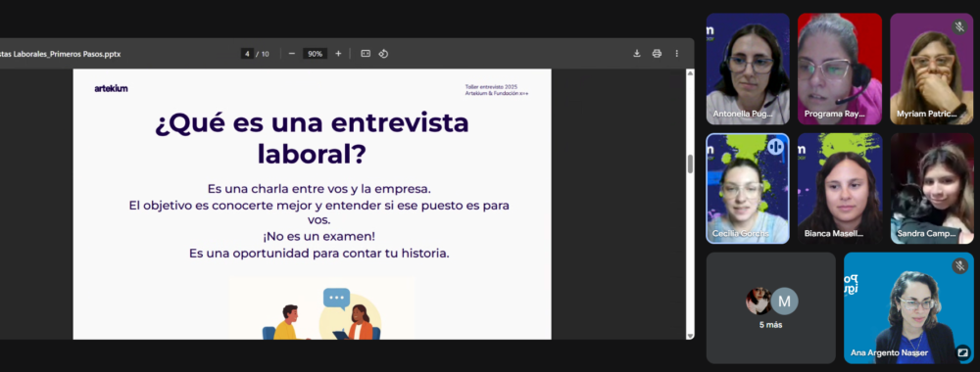The image size is (980, 372).
Task: Select Programa Ray... video tile
Action: pos(840,69)
